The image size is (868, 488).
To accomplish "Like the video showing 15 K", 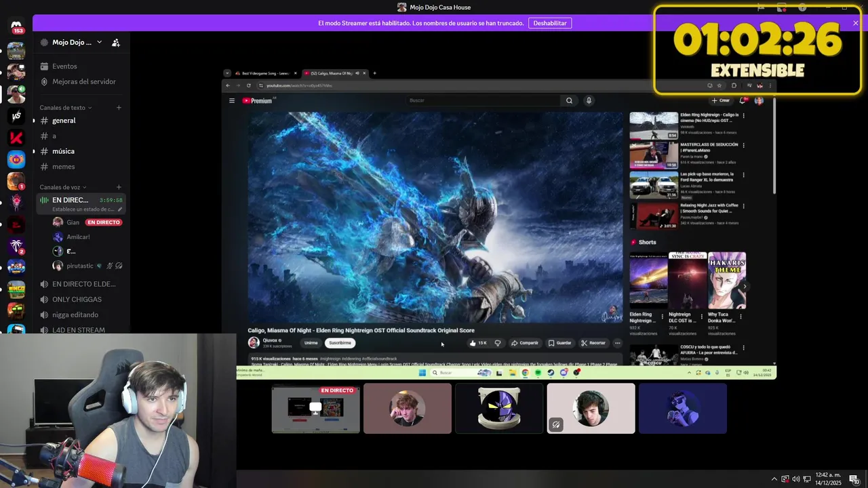I will (478, 343).
